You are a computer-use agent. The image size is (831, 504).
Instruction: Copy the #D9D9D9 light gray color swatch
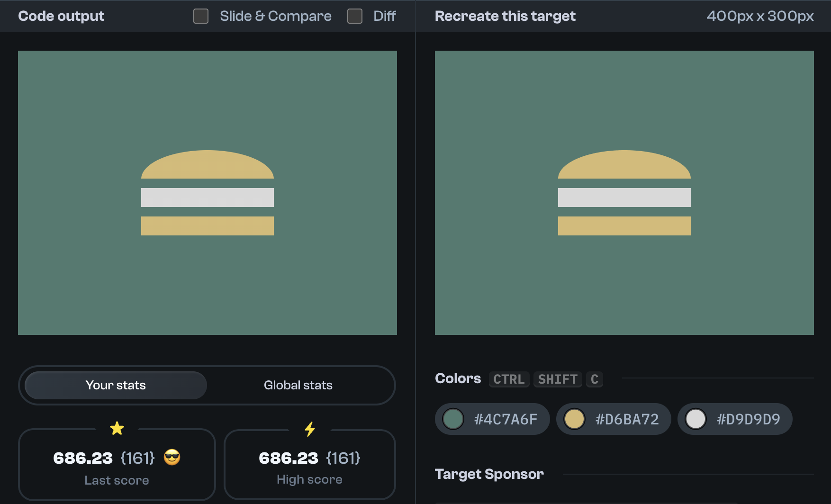pos(735,419)
